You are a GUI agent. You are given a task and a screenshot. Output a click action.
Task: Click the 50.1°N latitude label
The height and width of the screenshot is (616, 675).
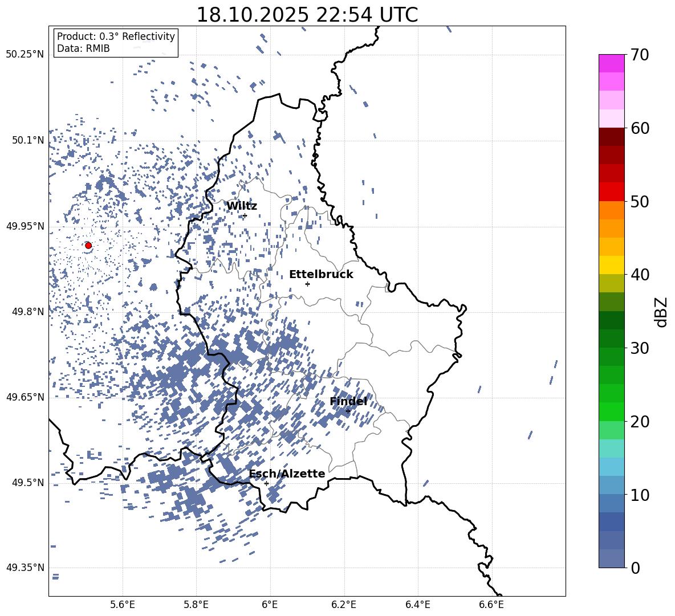click(x=28, y=140)
